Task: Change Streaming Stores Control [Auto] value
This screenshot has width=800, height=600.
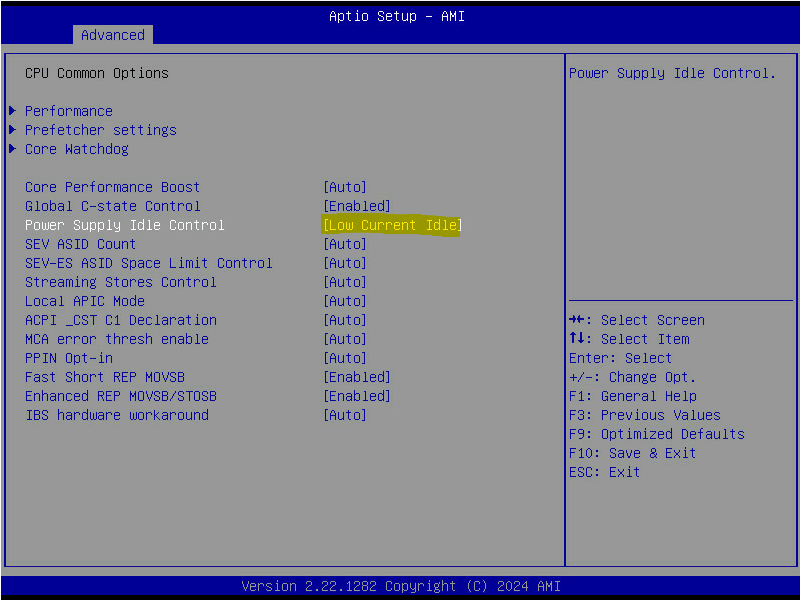Action: click(x=345, y=282)
